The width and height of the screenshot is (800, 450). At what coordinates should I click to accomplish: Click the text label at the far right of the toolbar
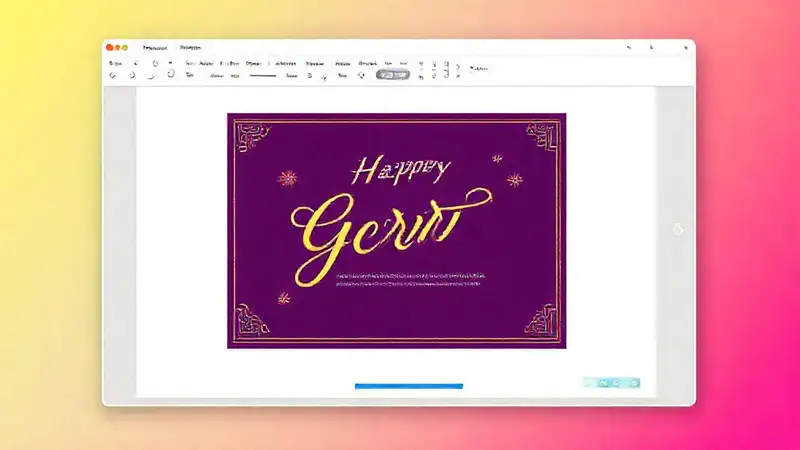coord(479,68)
